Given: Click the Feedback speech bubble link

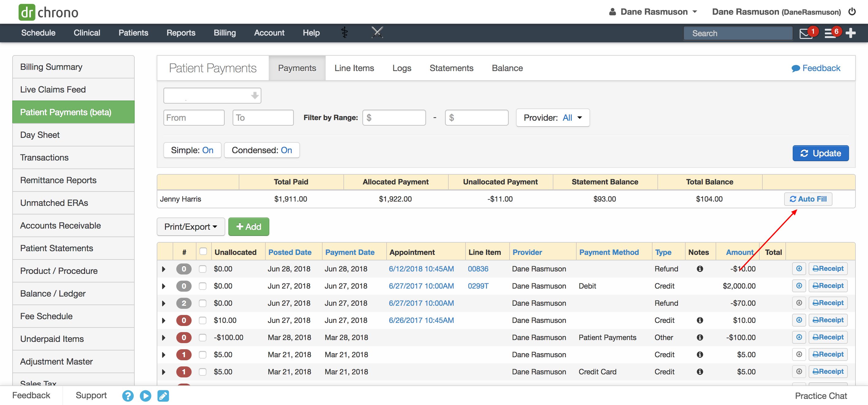Looking at the screenshot, I should (815, 68).
